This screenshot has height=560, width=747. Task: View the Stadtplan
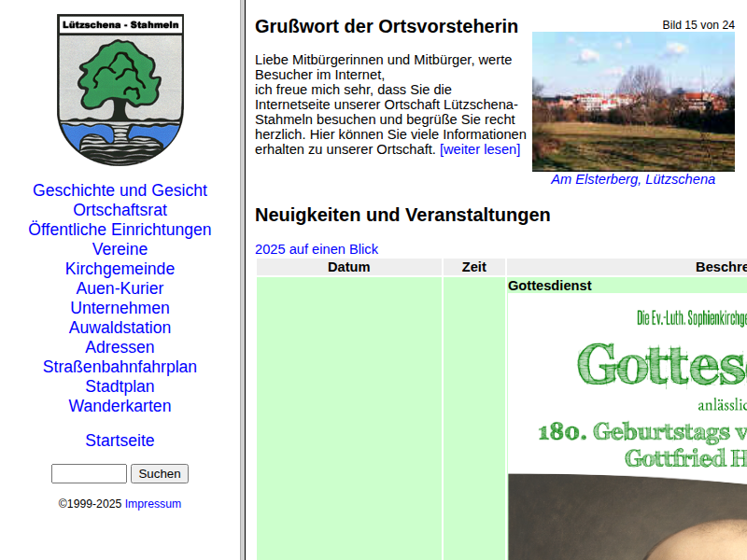tap(120, 385)
